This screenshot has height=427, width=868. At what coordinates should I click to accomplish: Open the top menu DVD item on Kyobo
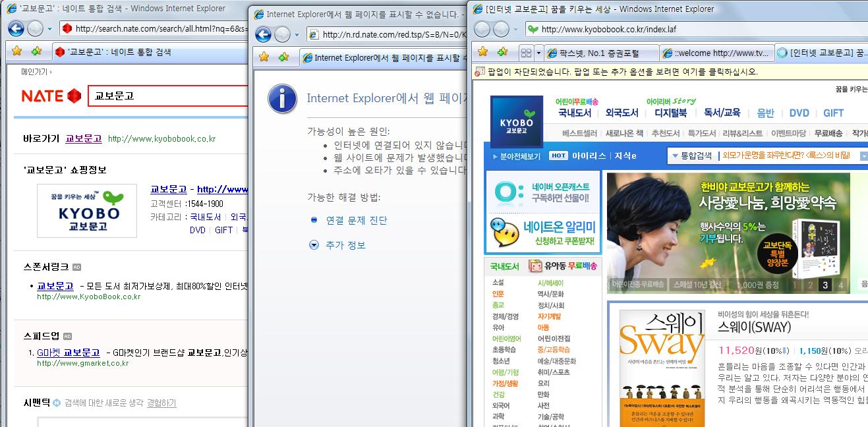799,113
